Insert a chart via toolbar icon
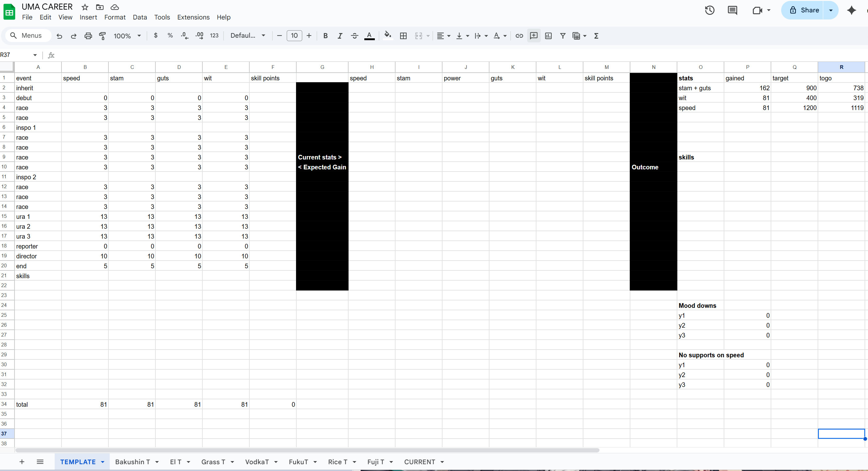The image size is (868, 471). [x=548, y=36]
